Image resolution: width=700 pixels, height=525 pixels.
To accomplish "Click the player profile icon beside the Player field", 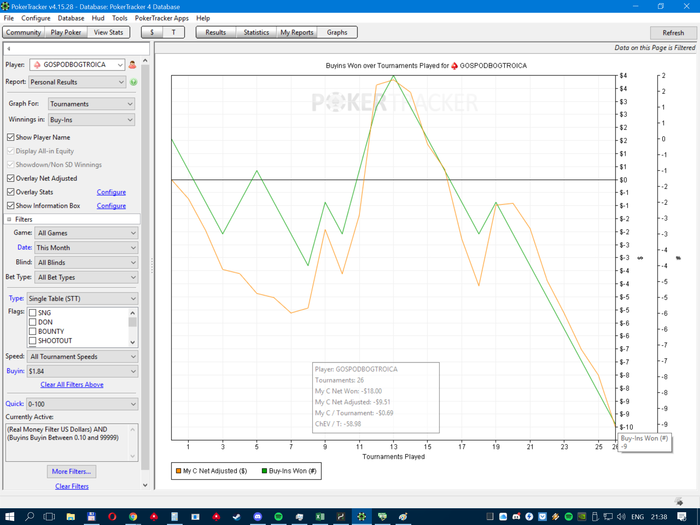I will 132,65.
